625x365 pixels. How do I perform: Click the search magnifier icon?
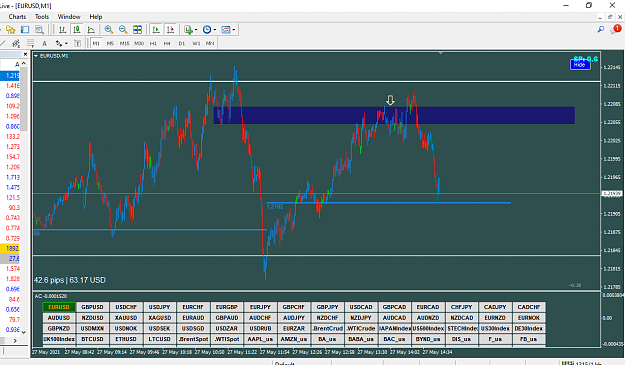[601, 29]
